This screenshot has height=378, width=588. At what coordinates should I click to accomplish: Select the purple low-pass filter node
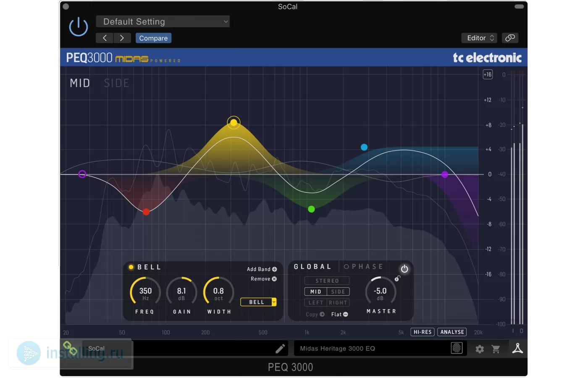click(445, 174)
